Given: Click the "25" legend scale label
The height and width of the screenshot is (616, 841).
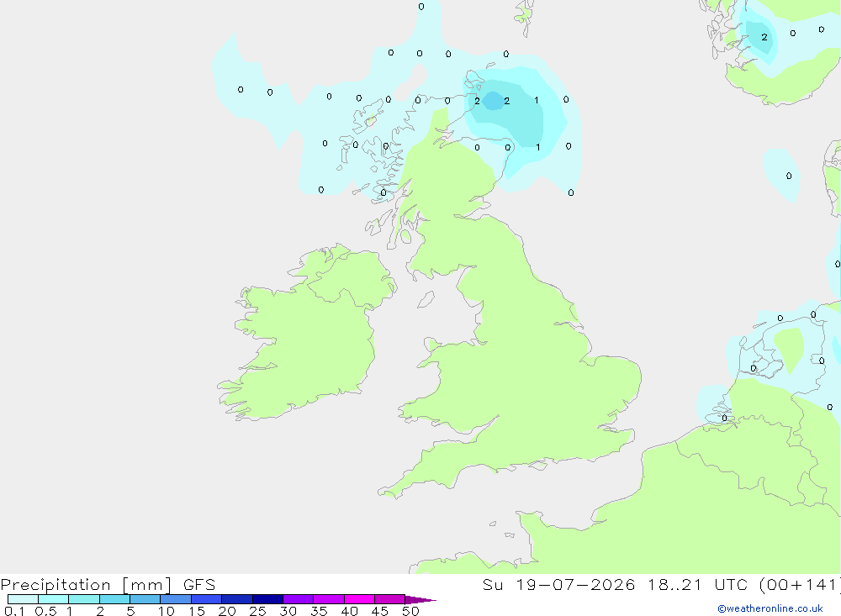Looking at the screenshot, I should [x=258, y=611].
